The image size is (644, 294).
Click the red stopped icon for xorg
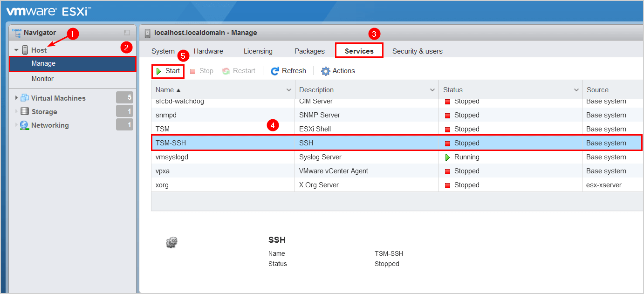448,185
